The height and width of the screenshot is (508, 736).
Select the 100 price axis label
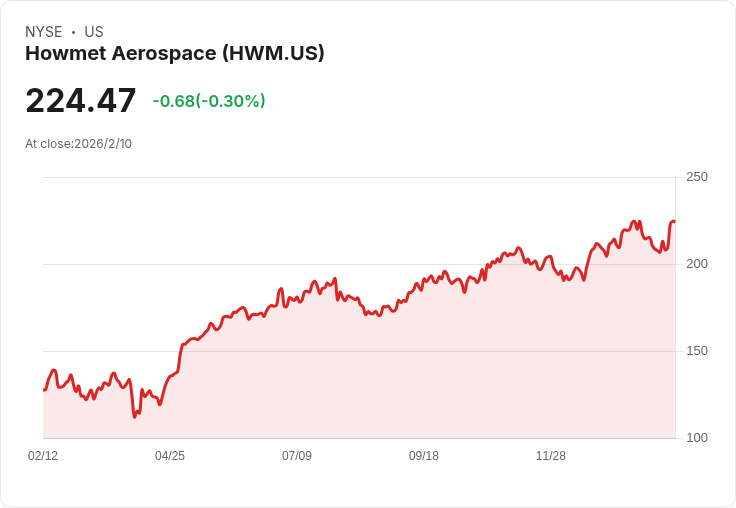coord(697,438)
